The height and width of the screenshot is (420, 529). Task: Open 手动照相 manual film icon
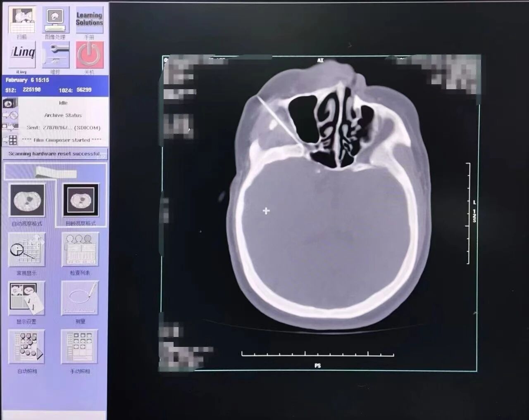pos(80,347)
